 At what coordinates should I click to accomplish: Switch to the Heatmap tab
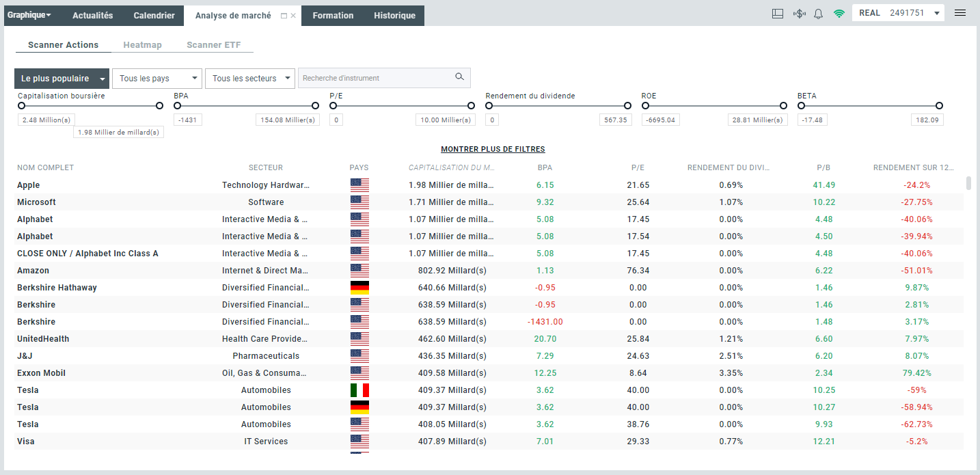[142, 45]
